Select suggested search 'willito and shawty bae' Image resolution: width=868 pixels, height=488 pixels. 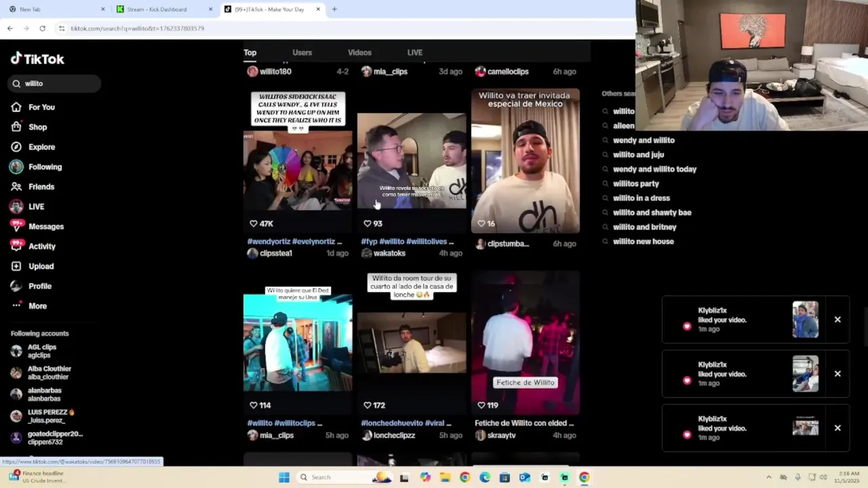point(652,213)
